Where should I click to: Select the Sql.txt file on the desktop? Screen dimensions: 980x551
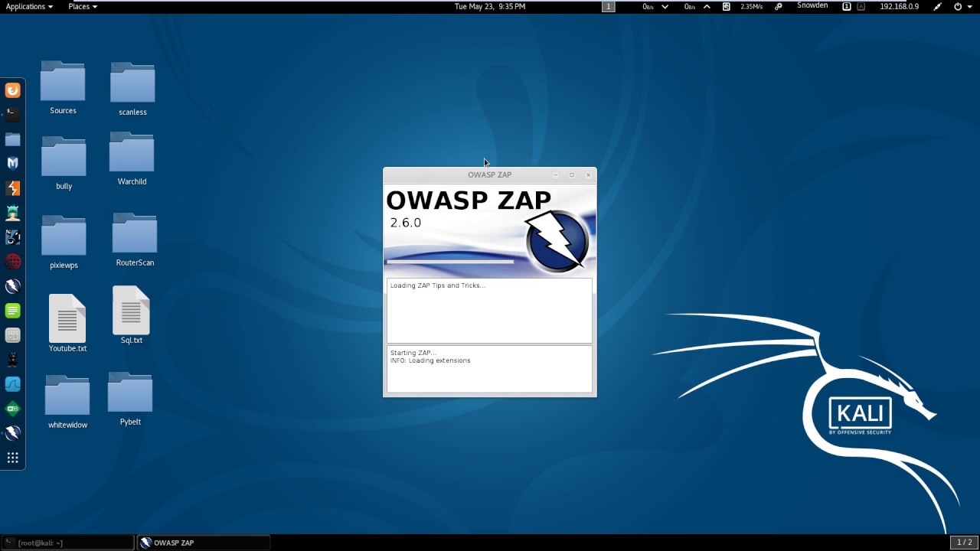pyautogui.click(x=131, y=315)
